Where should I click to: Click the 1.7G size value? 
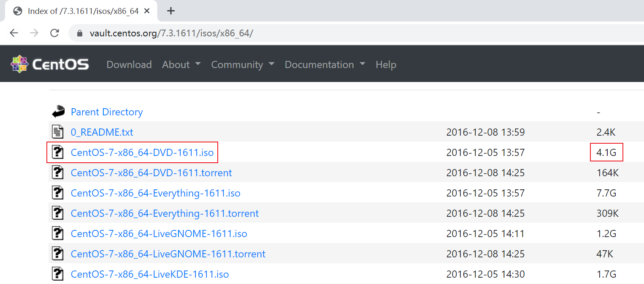[x=606, y=274]
